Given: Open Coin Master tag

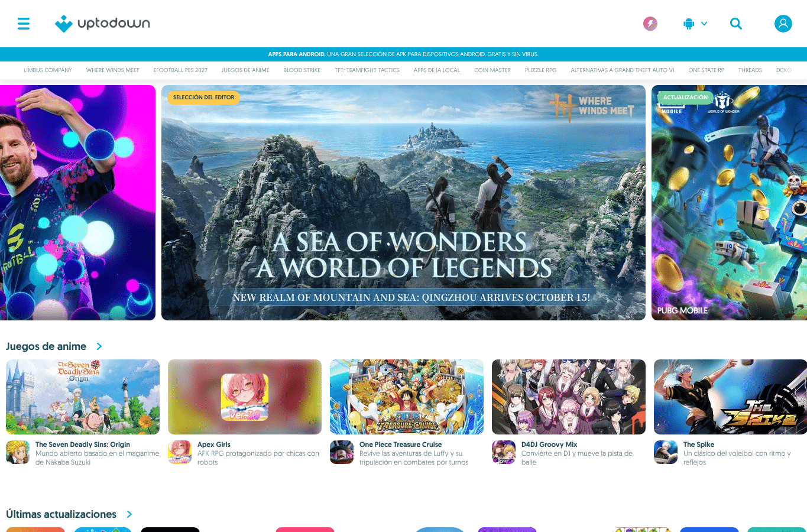Looking at the screenshot, I should (492, 70).
